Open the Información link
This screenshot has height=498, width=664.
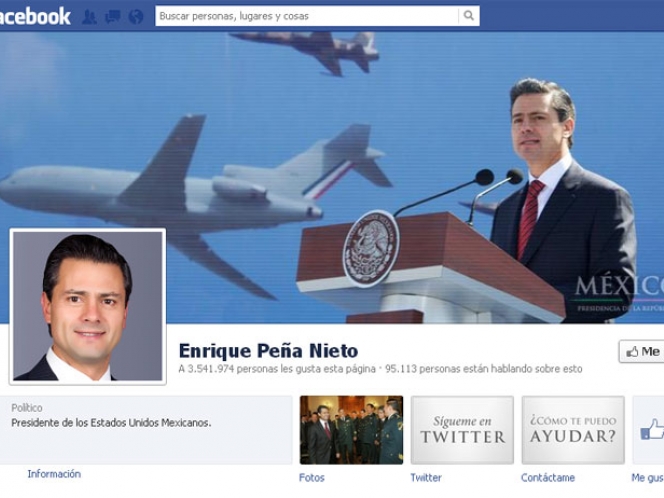click(x=54, y=474)
